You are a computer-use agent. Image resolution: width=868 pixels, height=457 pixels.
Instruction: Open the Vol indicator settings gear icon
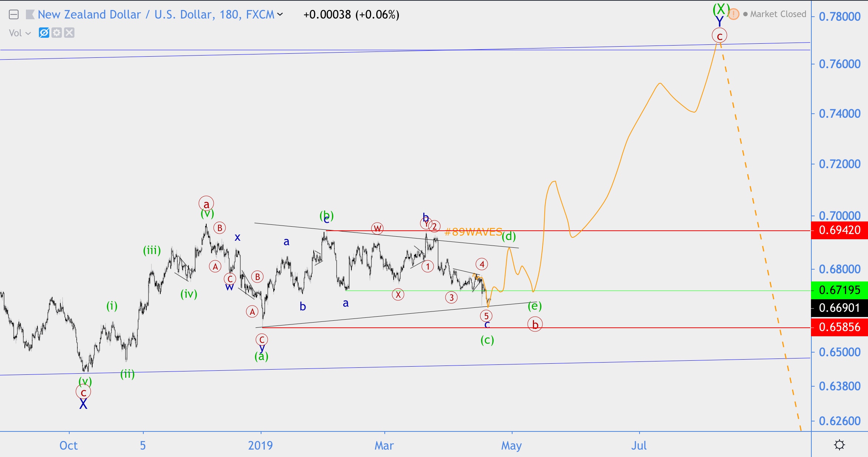pyautogui.click(x=57, y=33)
